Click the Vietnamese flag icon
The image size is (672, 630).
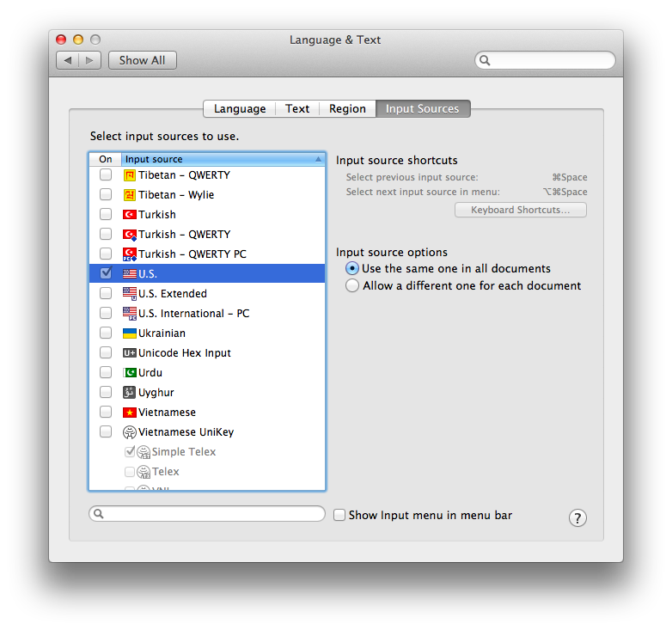[130, 413]
